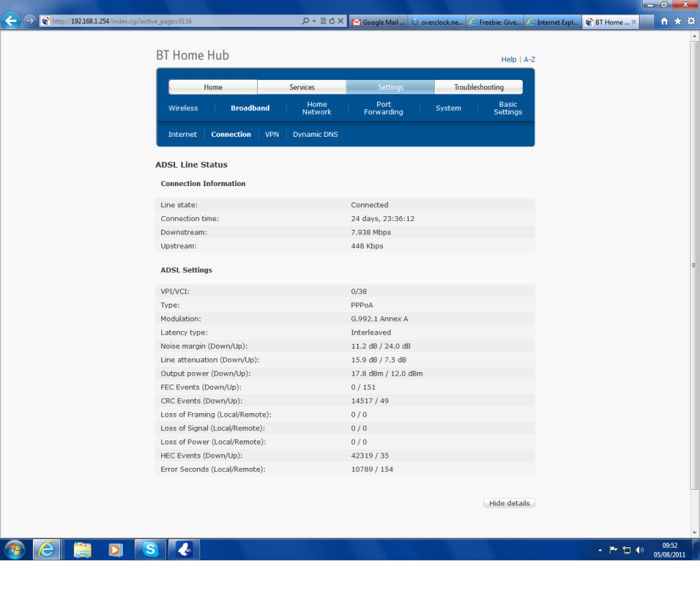Image resolution: width=700 pixels, height=591 pixels.
Task: Show hidden tray icons arrow
Action: coord(600,550)
